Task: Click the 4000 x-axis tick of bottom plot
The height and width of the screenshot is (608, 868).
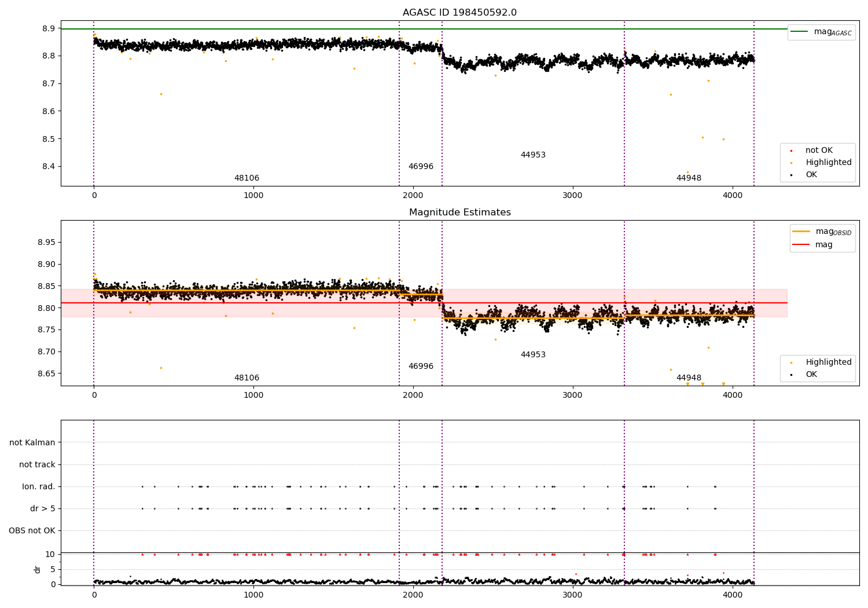Action: click(733, 595)
